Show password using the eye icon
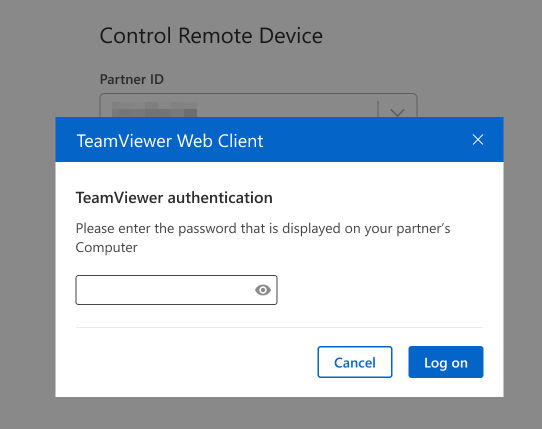The height and width of the screenshot is (429, 542). 263,290
